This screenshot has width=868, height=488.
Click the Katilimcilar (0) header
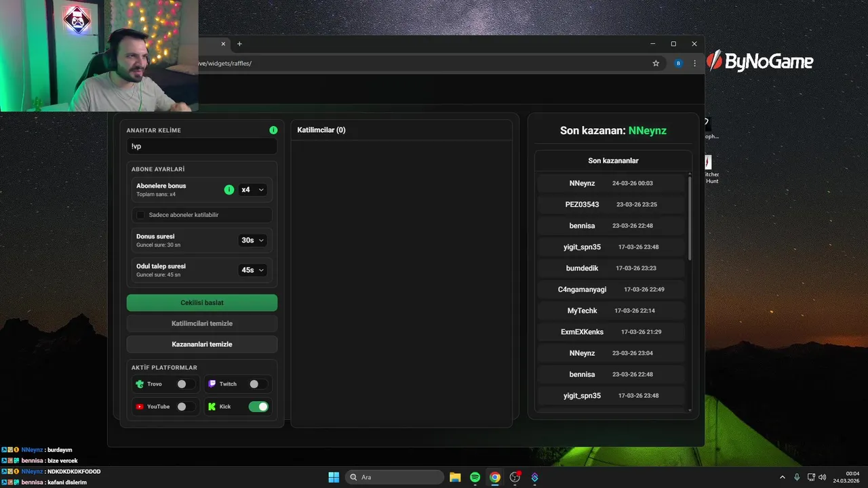point(321,130)
